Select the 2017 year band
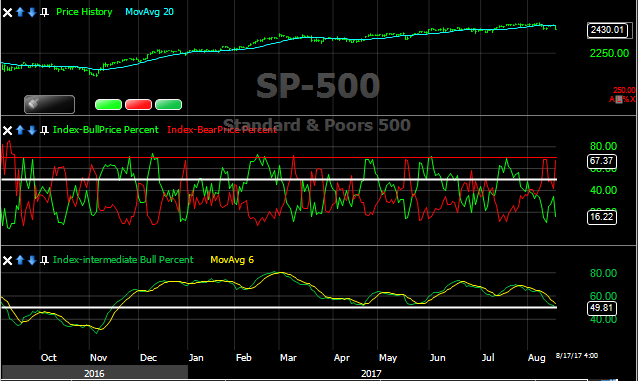638x381 pixels. (x=371, y=373)
